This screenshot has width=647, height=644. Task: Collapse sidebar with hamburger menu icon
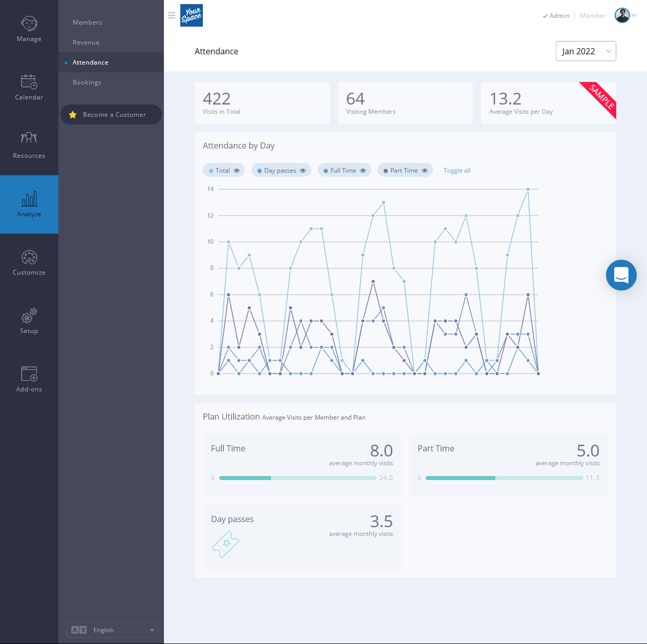172,15
